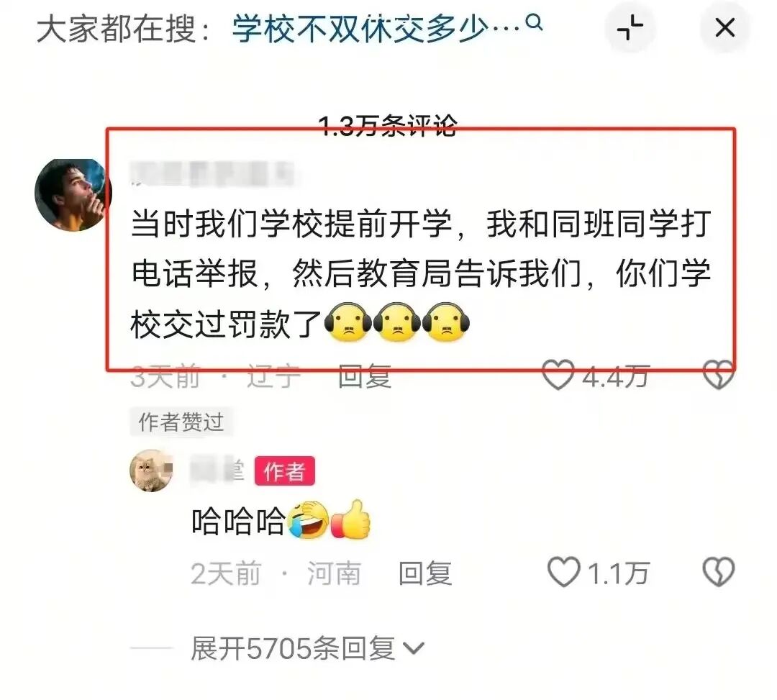Click the 作者赞过 tag
Image resolution: width=777 pixels, height=700 pixels.
[181, 422]
